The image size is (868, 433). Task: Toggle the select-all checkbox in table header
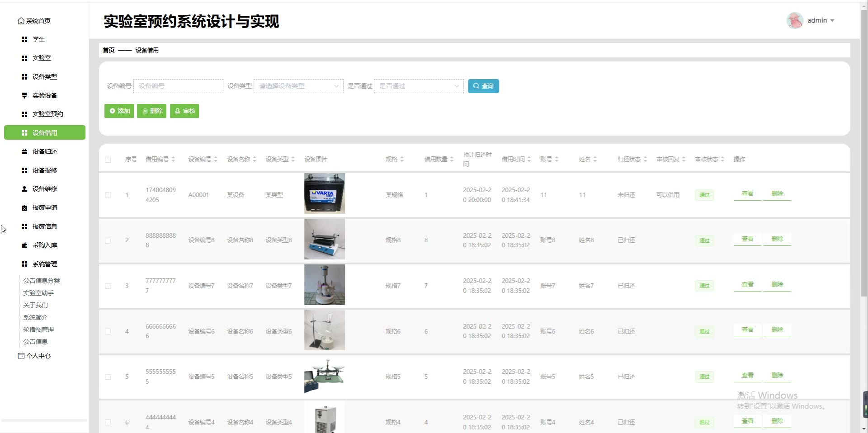point(108,160)
